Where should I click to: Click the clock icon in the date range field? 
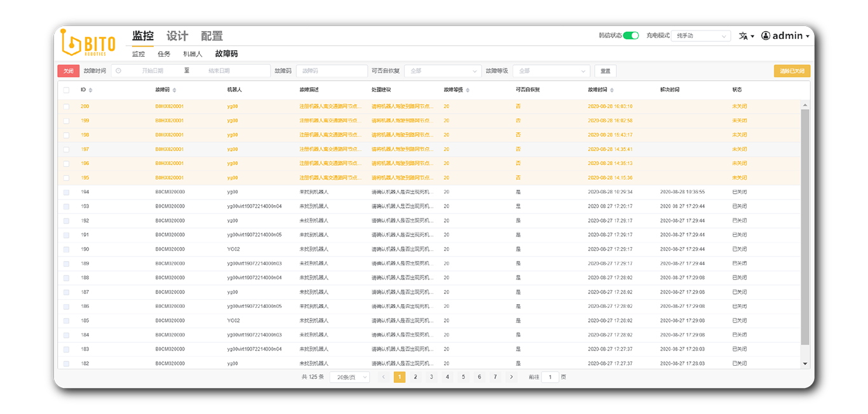[x=118, y=71]
